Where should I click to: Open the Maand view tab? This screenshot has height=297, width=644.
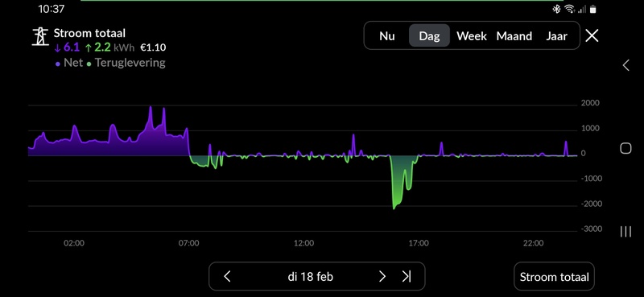514,36
